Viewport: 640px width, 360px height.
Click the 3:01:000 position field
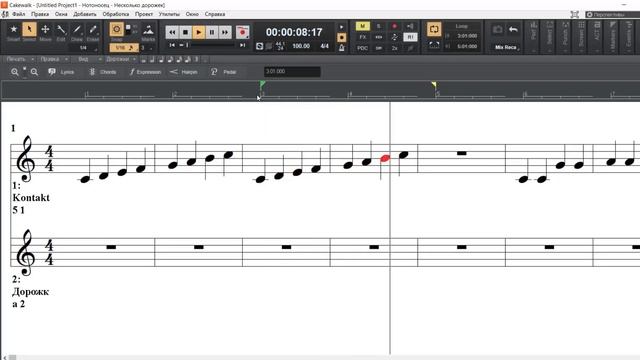(x=292, y=71)
